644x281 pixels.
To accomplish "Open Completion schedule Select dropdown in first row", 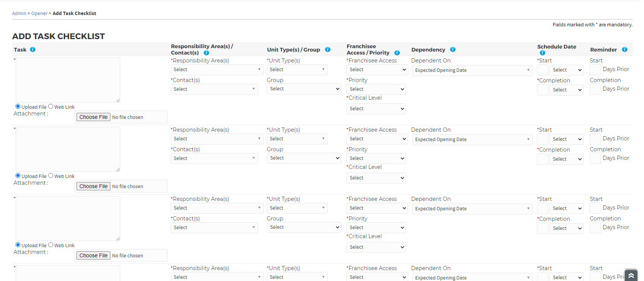I will click(x=566, y=90).
